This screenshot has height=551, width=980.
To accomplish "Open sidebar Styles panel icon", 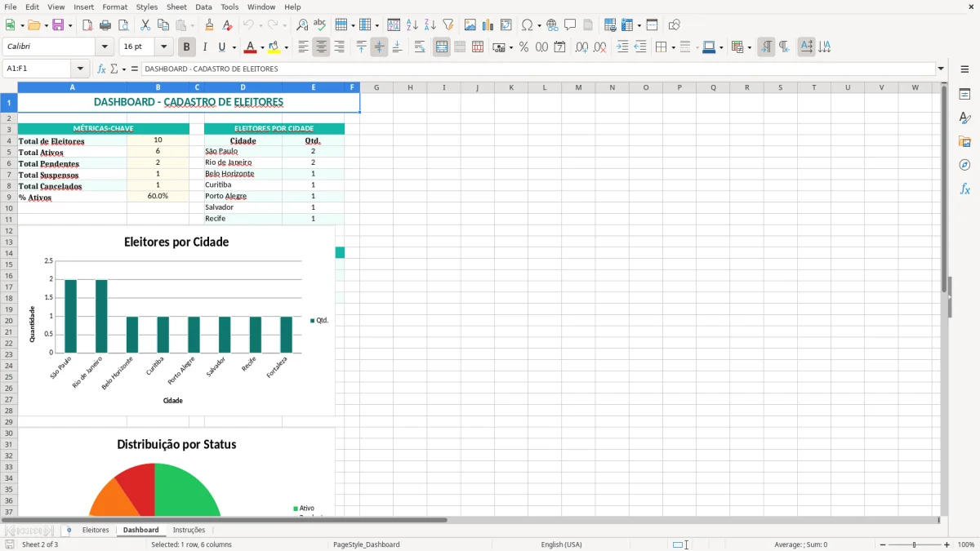I will 964,118.
